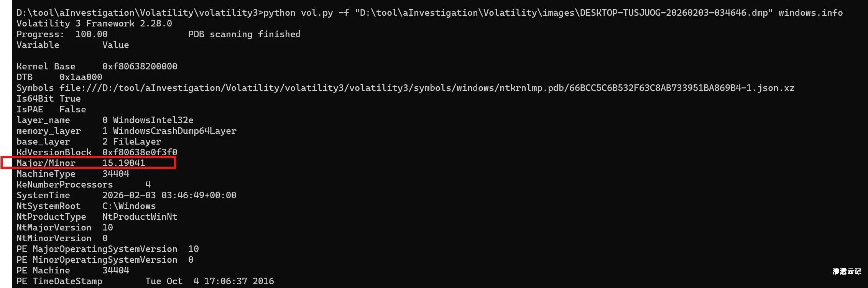The width and height of the screenshot is (868, 288).
Task: Click the KeNumberProcessors value 4
Action: 148,184
